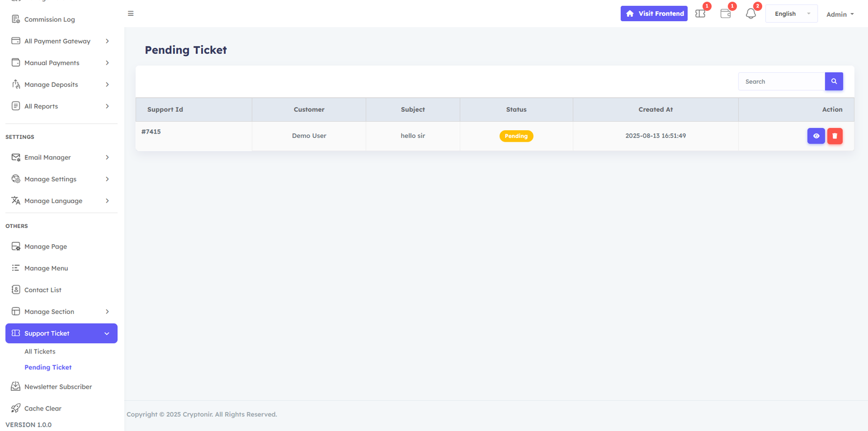Select the Manage Menu sidebar item
868x431 pixels.
46,268
